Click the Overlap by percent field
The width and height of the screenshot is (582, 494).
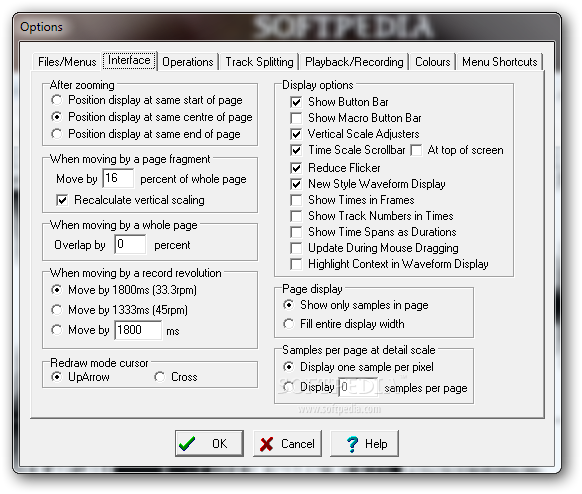point(130,245)
